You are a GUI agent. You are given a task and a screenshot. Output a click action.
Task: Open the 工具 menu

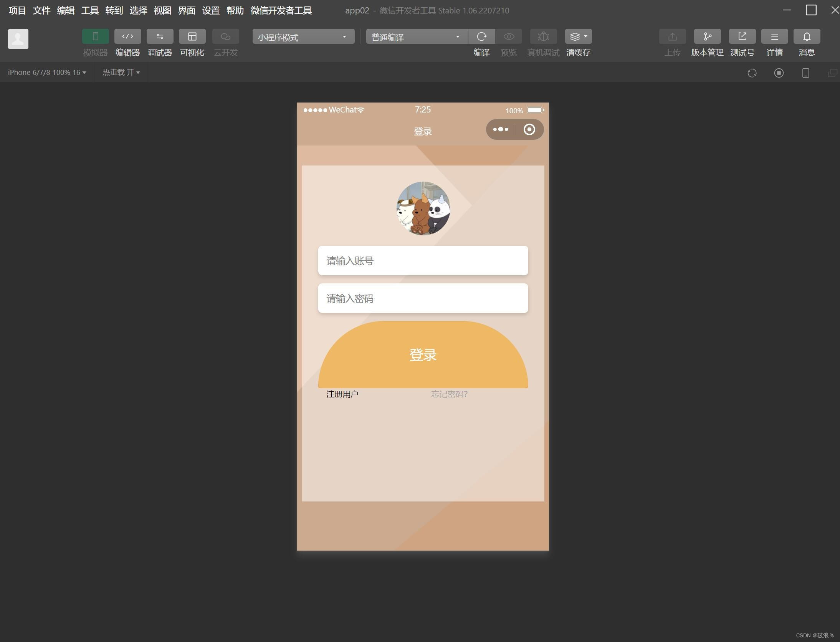coord(90,10)
